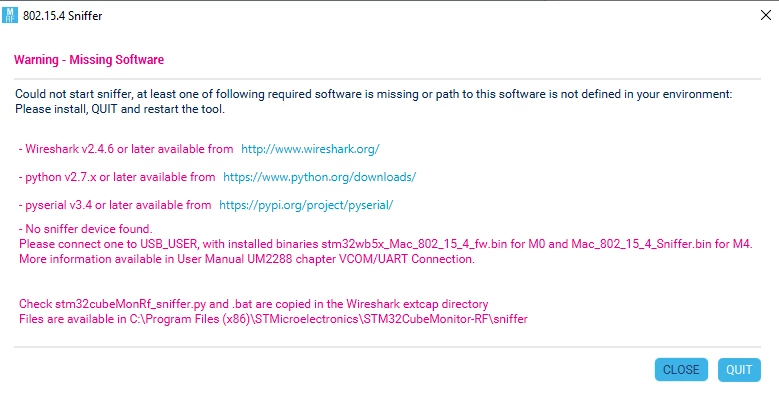Click the pyserial v3.4 requirement text
The image size is (779, 400).
pos(115,205)
